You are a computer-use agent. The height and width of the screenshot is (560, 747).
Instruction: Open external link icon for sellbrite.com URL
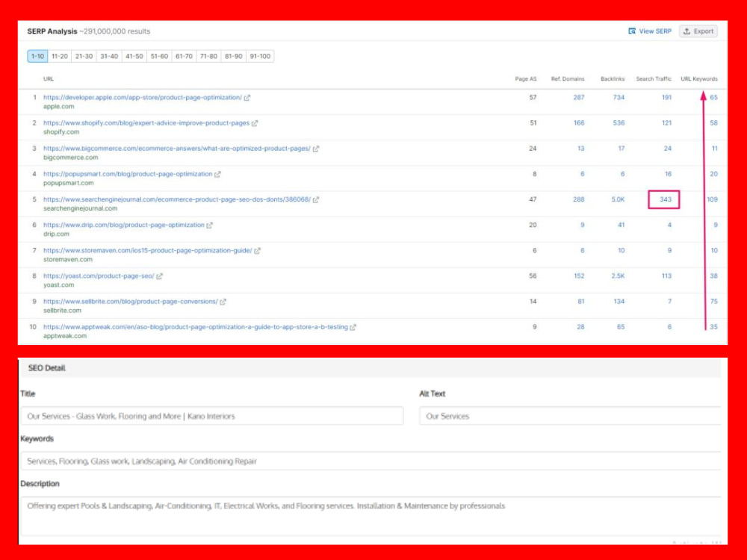[x=223, y=302]
